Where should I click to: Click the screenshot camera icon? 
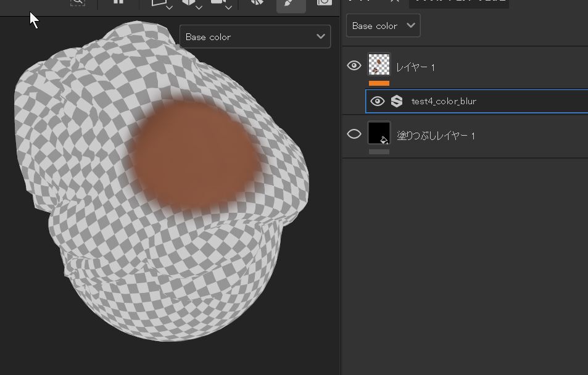click(325, 3)
